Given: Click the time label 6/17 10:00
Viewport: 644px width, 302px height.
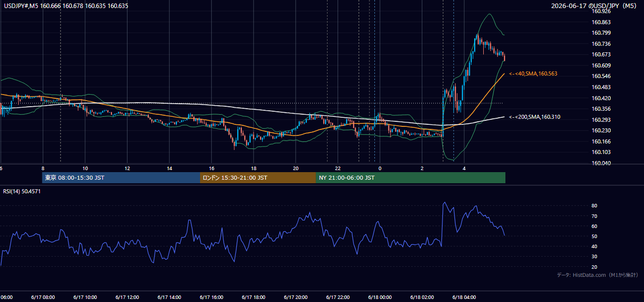Looking at the screenshot, I should coord(85,297).
